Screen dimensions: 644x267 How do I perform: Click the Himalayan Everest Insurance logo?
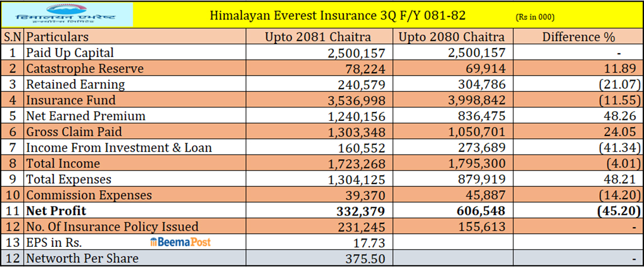tap(67, 15)
